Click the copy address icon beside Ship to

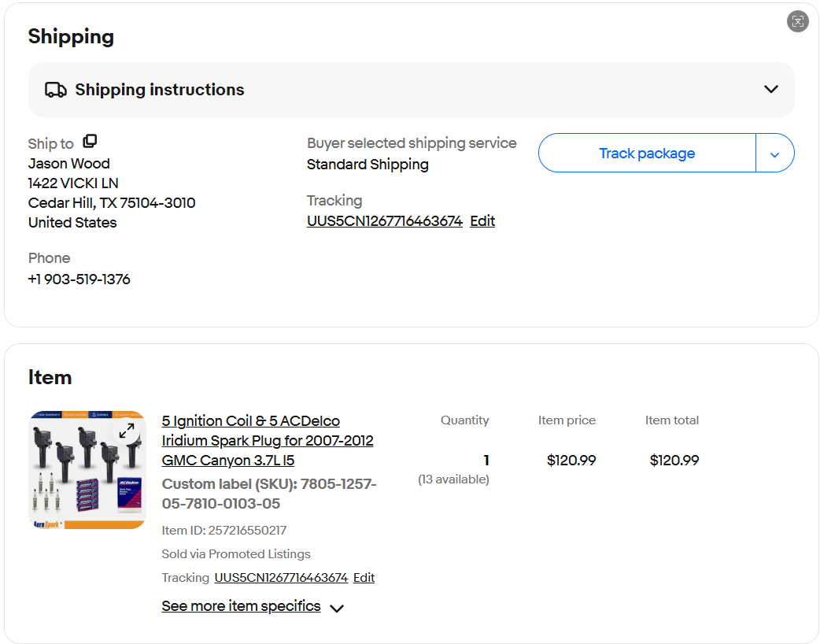point(90,141)
